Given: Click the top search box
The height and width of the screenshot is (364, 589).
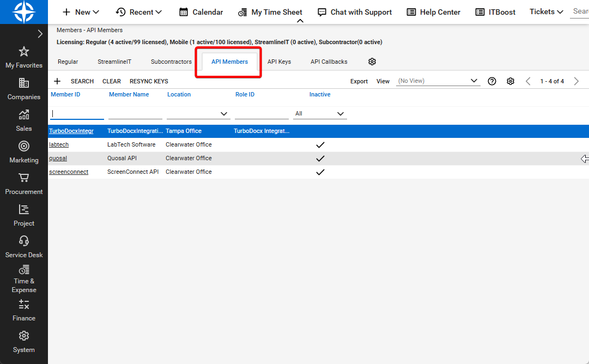Looking at the screenshot, I should (x=580, y=11).
